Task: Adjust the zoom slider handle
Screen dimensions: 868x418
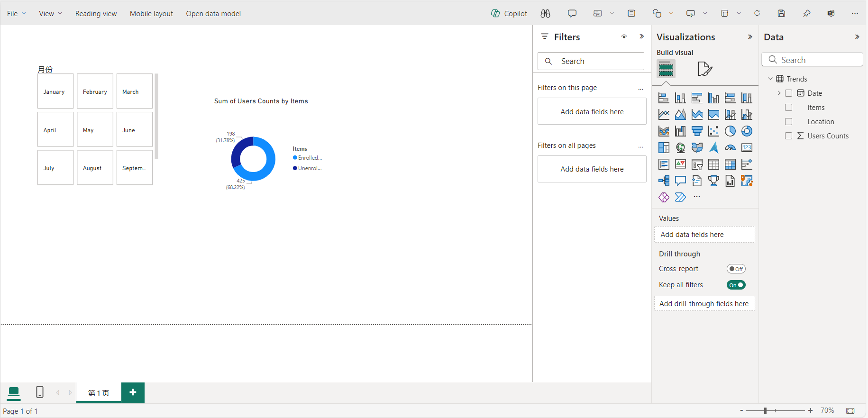Action: 765,410
